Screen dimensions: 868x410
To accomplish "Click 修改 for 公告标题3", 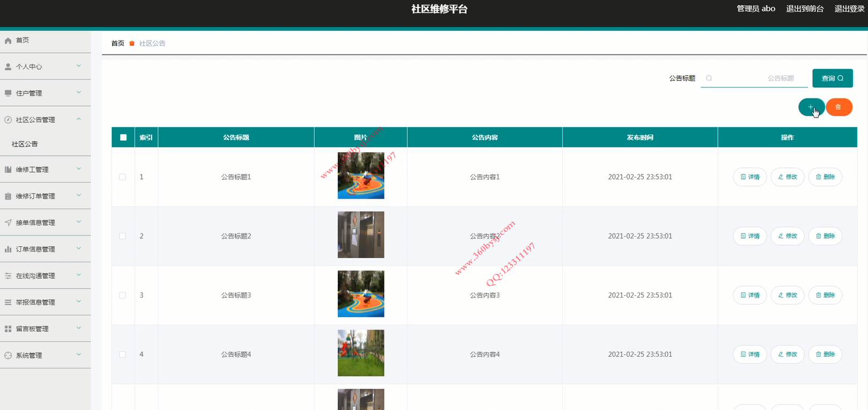I will pos(788,295).
